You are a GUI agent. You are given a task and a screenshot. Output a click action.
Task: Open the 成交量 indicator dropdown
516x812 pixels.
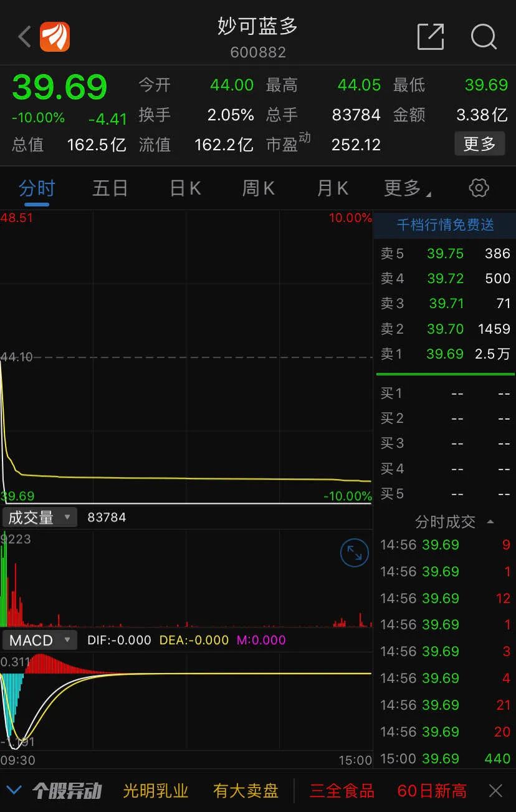(40, 517)
